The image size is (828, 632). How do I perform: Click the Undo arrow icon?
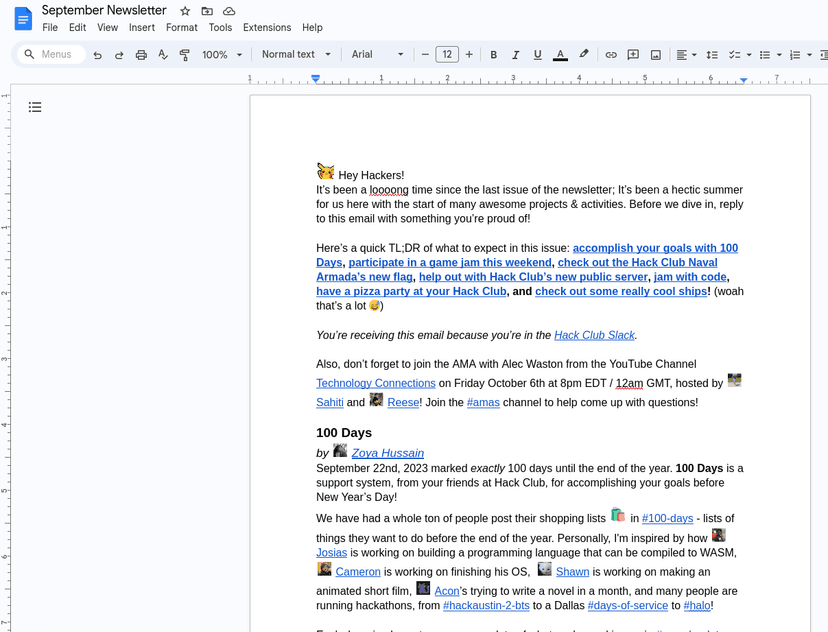pyautogui.click(x=97, y=55)
